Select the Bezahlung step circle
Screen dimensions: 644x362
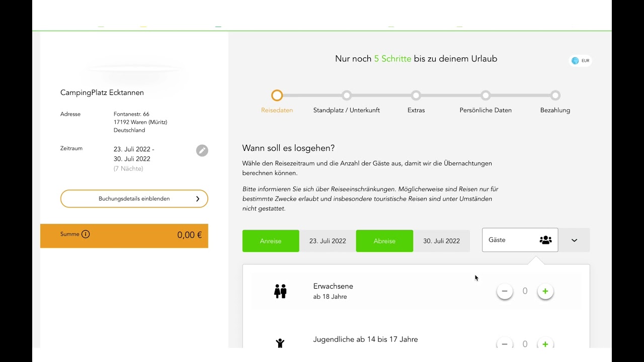tap(555, 95)
